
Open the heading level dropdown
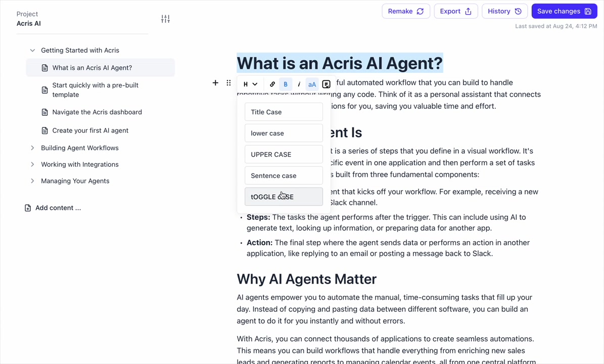click(x=250, y=84)
